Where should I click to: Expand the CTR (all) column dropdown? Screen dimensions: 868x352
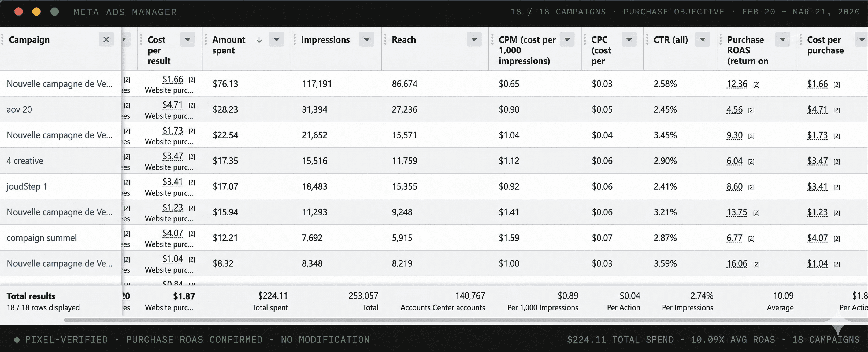703,39
